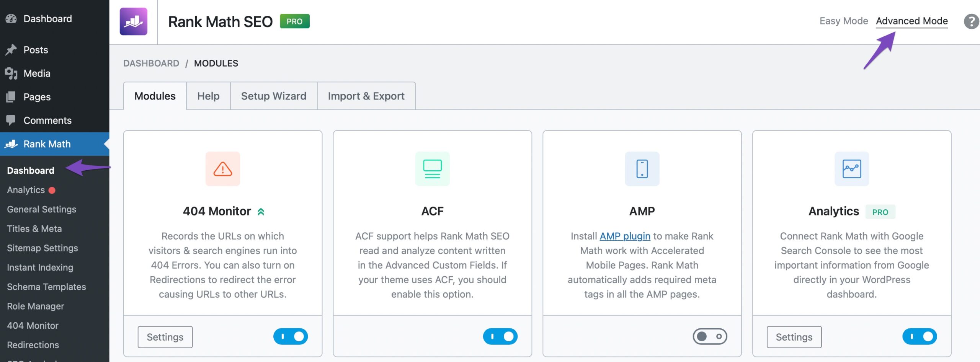980x362 pixels.
Task: Open Redirections submenu item
Action: 33,345
